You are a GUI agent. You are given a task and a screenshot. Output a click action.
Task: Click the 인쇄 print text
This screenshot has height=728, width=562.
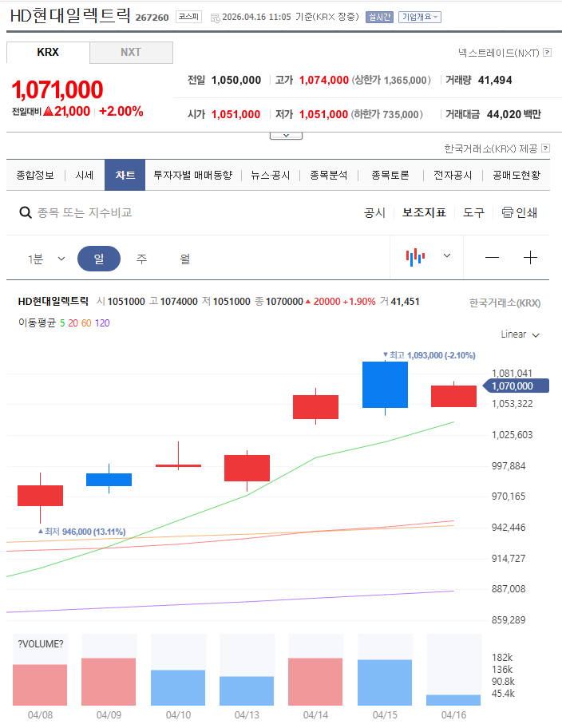point(527,212)
